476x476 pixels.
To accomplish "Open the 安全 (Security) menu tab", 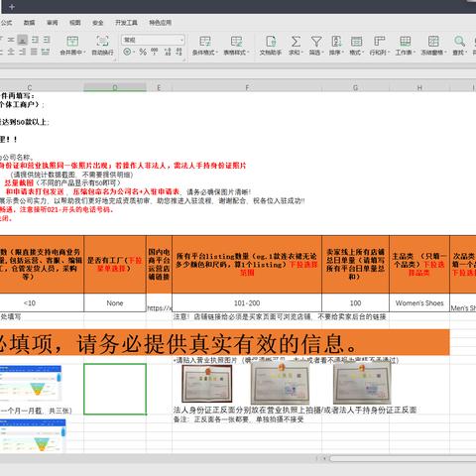I will tap(98, 23).
